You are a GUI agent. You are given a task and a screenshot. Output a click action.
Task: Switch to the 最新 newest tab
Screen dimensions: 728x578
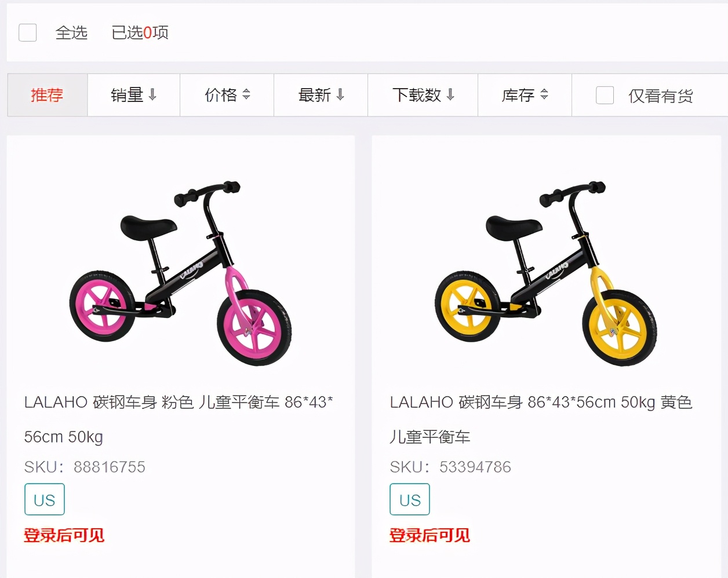[321, 95]
